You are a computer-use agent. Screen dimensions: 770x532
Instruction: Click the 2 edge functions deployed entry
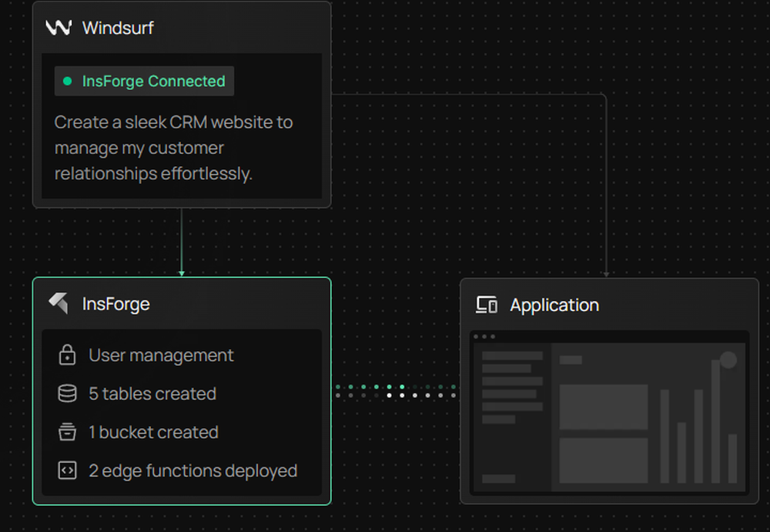193,470
